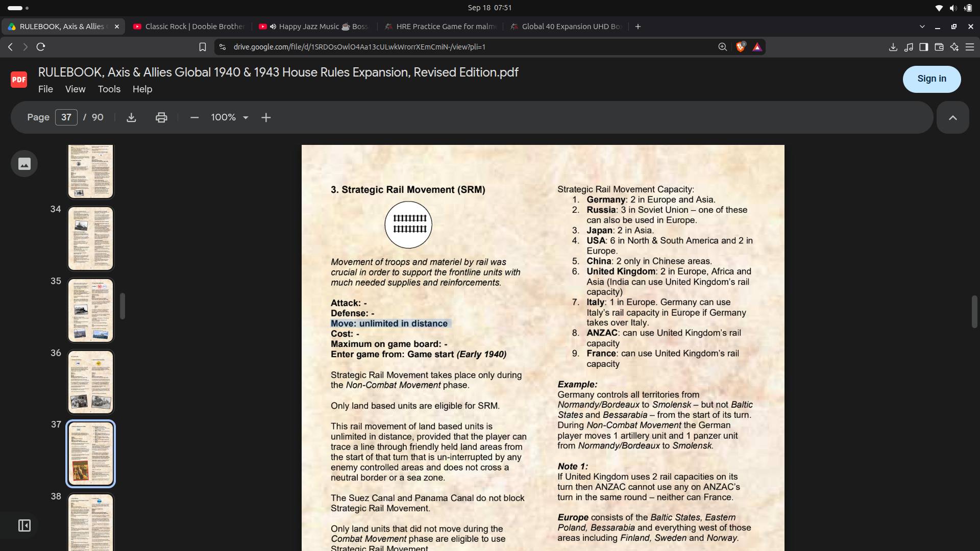980x551 pixels.
Task: Open the tab search dropdown arrow
Action: tap(922, 27)
